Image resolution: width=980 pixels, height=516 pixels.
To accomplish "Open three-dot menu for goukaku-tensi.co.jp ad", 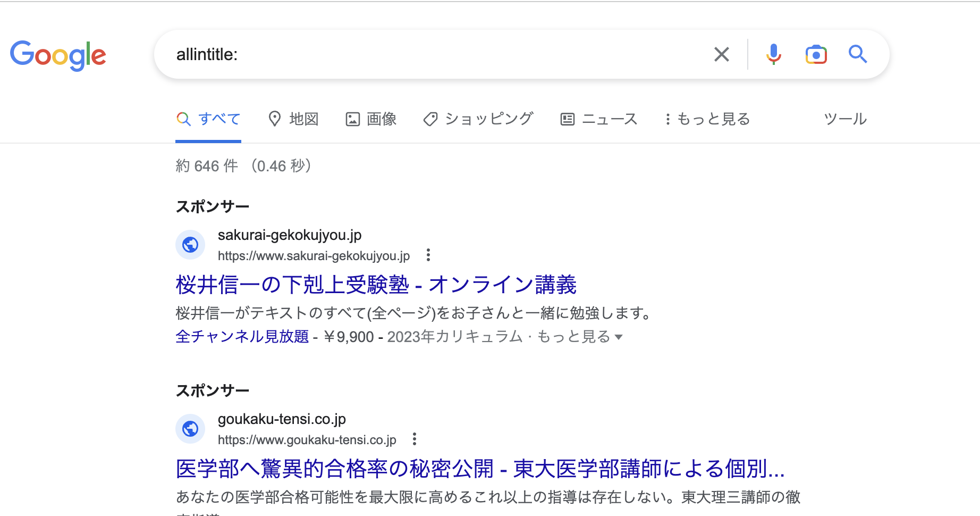I will point(415,439).
